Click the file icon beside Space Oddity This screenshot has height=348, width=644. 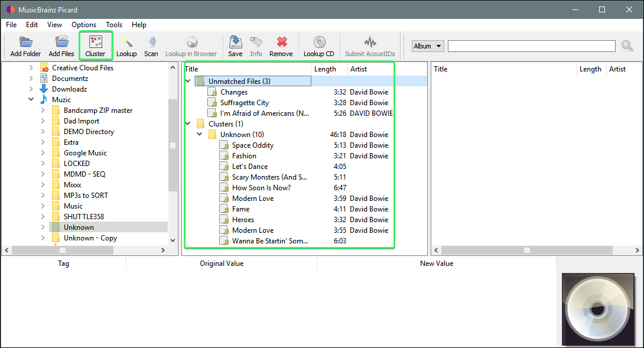coord(224,145)
